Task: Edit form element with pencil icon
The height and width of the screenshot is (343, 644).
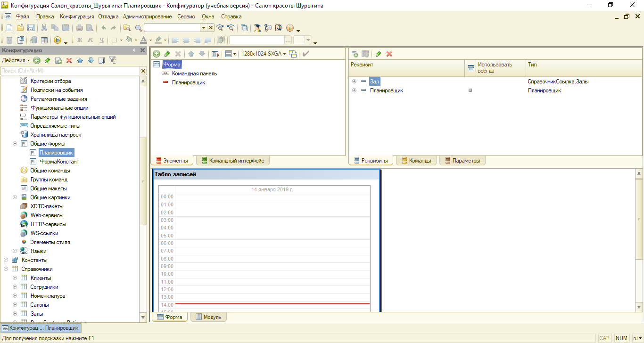Action: click(x=167, y=54)
